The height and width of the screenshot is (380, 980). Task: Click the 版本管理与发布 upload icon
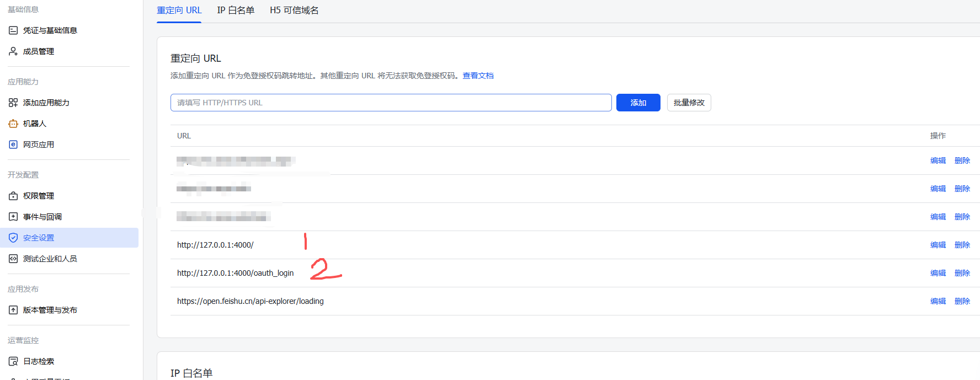click(x=13, y=310)
